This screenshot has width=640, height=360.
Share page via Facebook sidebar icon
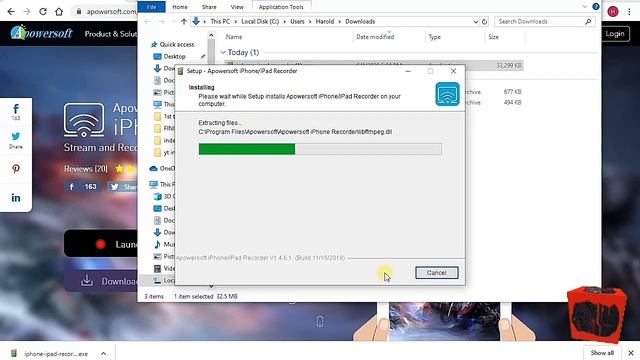[16, 112]
